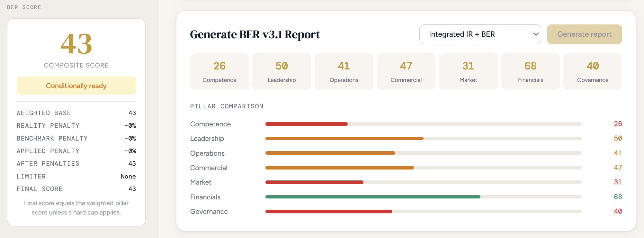Click the COMPOSITE SCORE label
The image size is (644, 238).
point(76,65)
